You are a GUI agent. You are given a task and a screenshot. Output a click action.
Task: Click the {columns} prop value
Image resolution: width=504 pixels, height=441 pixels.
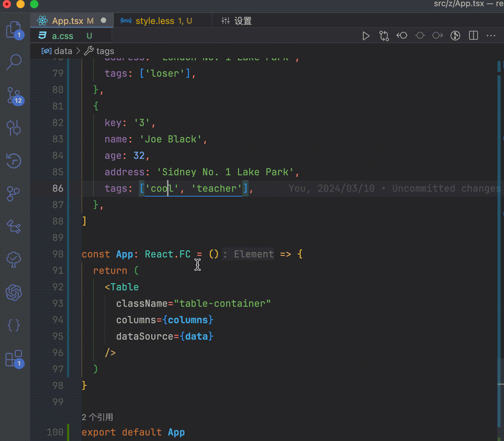pyautogui.click(x=188, y=320)
